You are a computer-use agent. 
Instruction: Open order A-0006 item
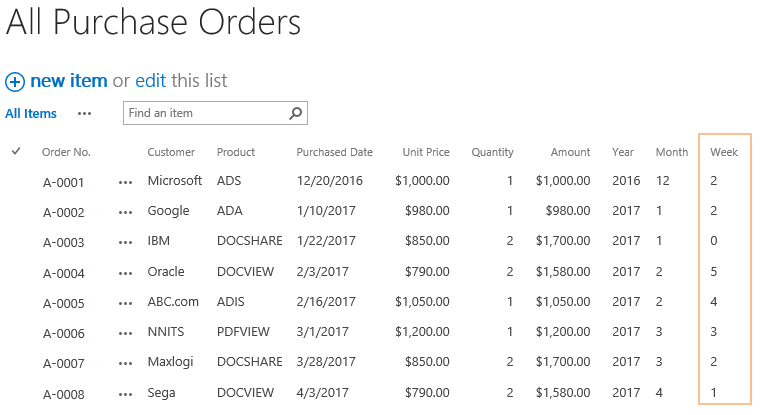(x=64, y=333)
